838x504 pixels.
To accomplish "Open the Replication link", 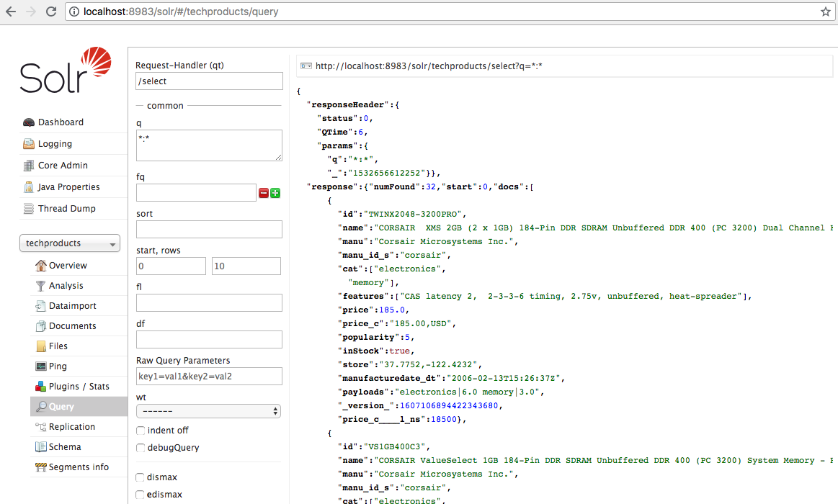I will 71,426.
